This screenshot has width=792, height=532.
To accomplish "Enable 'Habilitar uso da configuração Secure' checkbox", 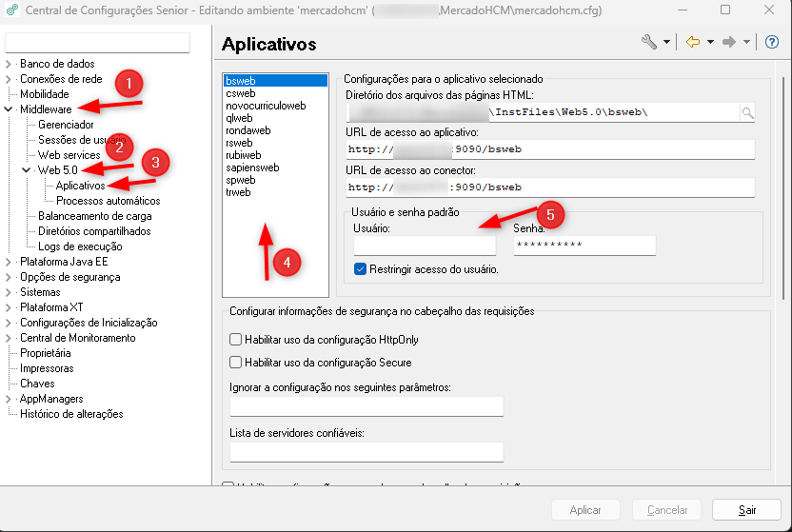I will coord(236,363).
